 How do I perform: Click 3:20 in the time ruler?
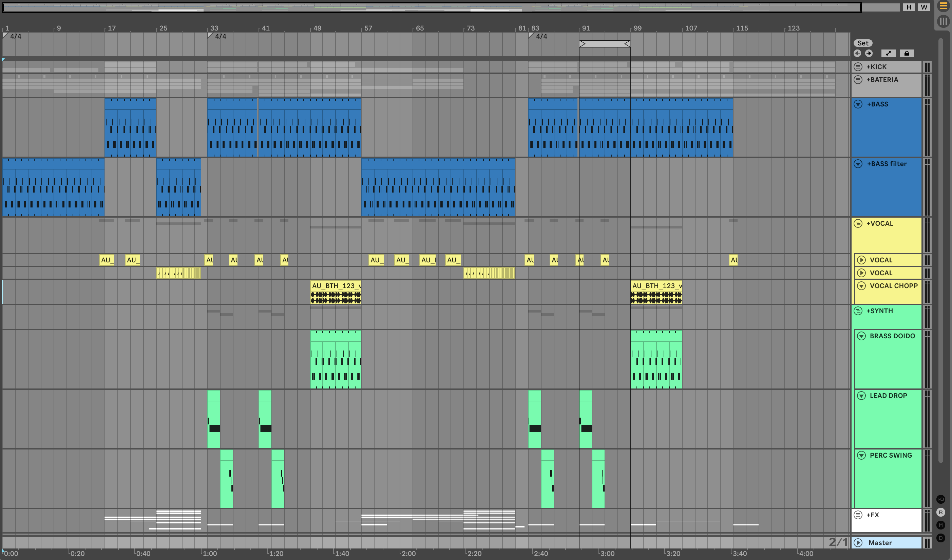(x=673, y=553)
